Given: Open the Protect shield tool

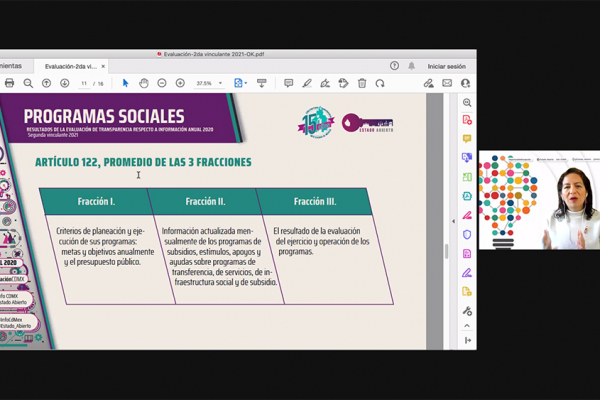Looking at the screenshot, I should tap(467, 234).
